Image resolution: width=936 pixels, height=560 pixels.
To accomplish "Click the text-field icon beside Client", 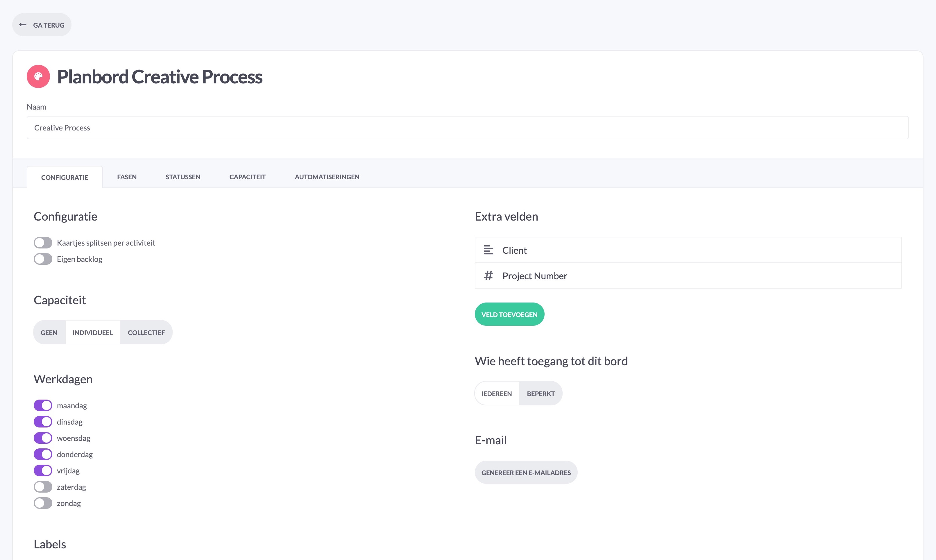I will (488, 250).
